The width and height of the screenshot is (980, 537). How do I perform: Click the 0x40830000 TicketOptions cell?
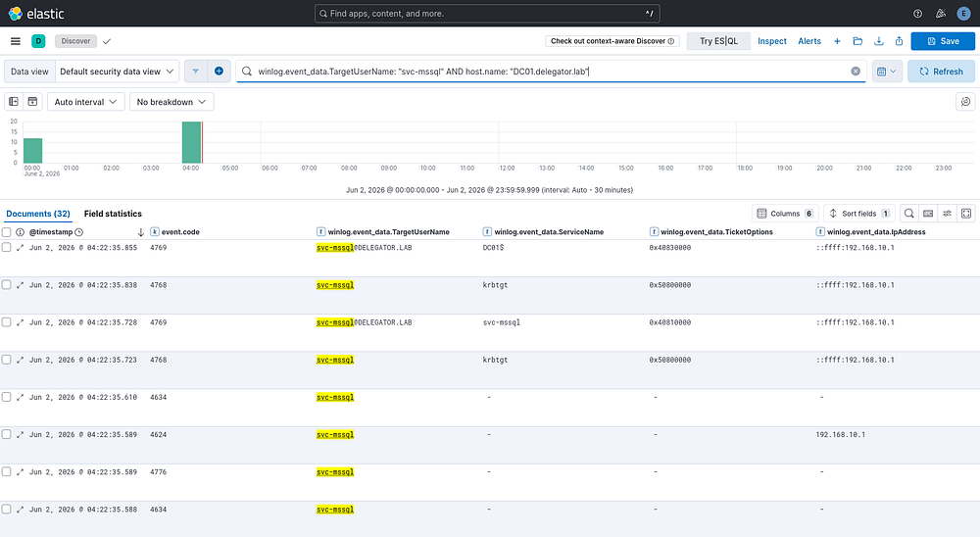coord(670,248)
